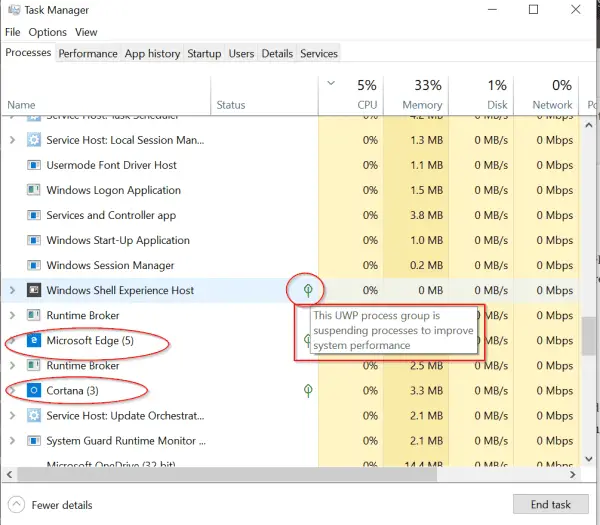600x525 pixels.
Task: Click the Service Host: Local Session Manager gear icon
Action: [x=34, y=140]
